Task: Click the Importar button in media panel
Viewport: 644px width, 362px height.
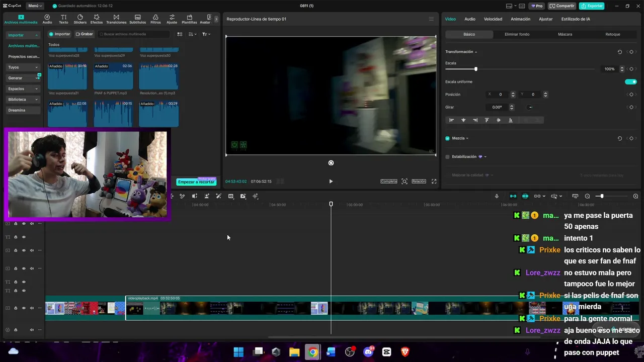Action: tap(59, 34)
